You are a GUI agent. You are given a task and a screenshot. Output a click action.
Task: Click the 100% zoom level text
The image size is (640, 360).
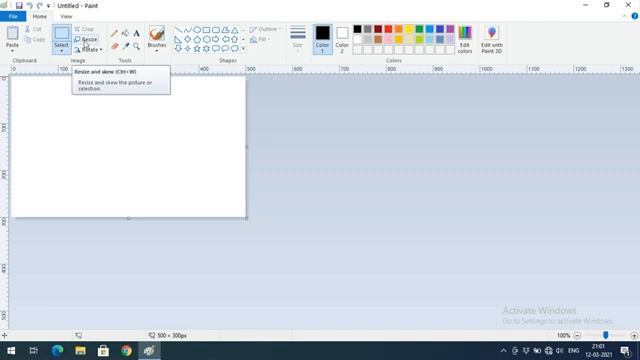coord(563,336)
